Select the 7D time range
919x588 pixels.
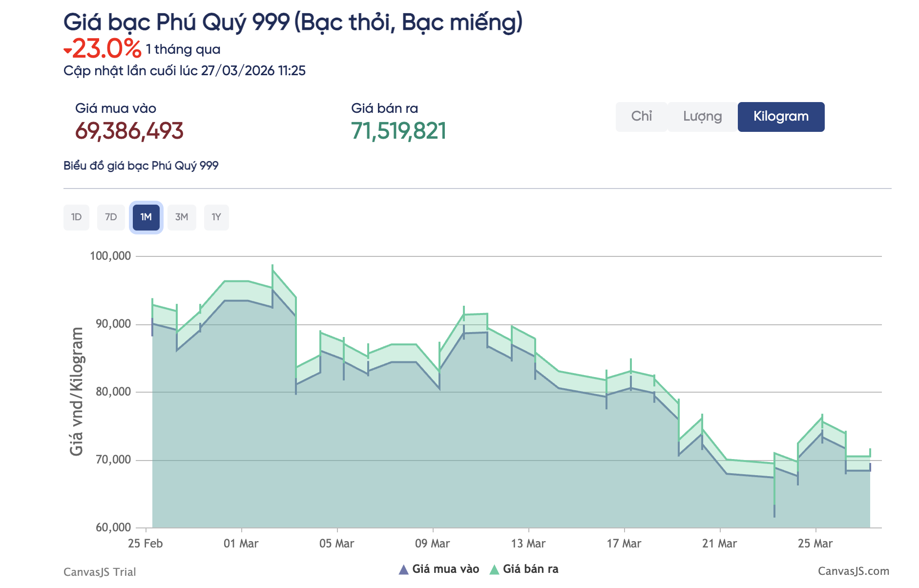(x=111, y=217)
